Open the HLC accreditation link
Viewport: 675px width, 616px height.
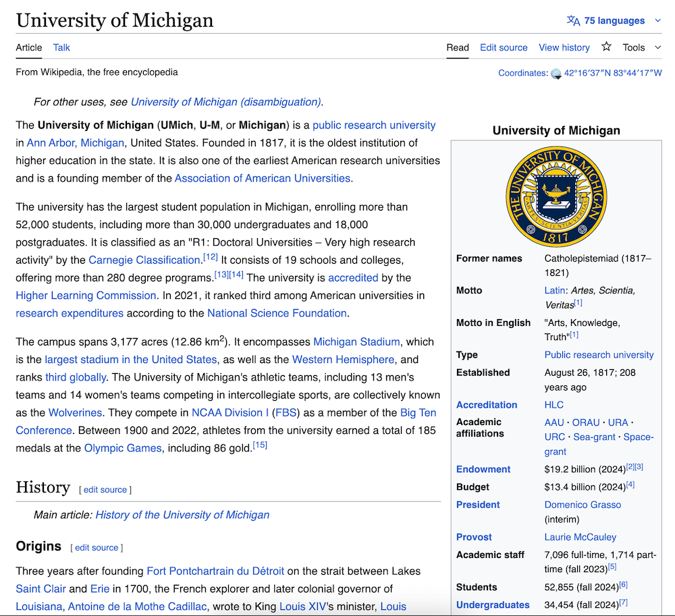[553, 405]
